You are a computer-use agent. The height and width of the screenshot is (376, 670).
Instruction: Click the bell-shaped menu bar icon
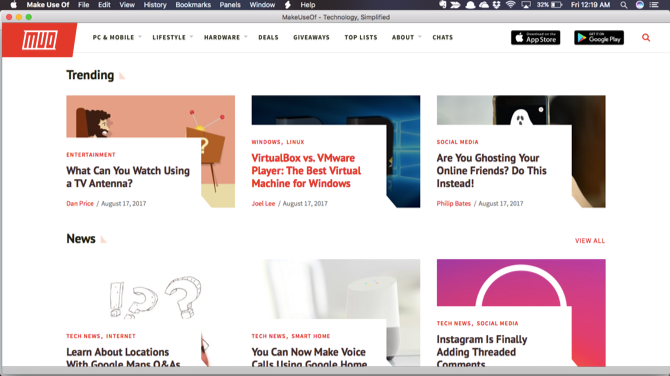point(470,5)
